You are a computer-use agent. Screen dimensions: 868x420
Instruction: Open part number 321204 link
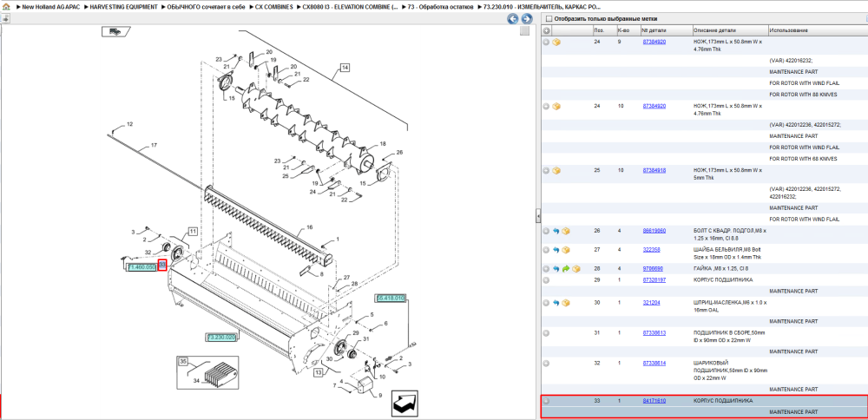point(650,303)
